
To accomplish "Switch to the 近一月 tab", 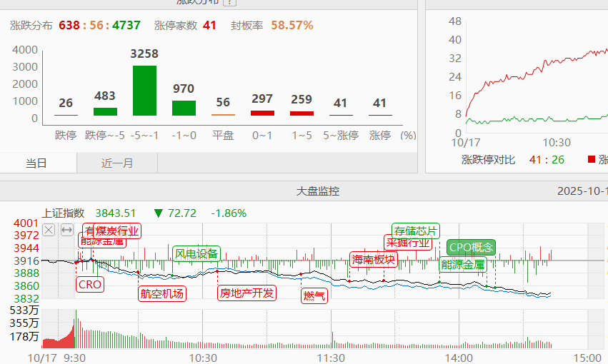I will [x=117, y=163].
